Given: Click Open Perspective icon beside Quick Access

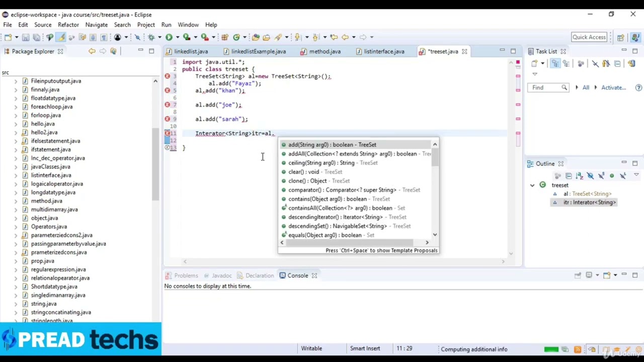Looking at the screenshot, I should click(x=621, y=37).
